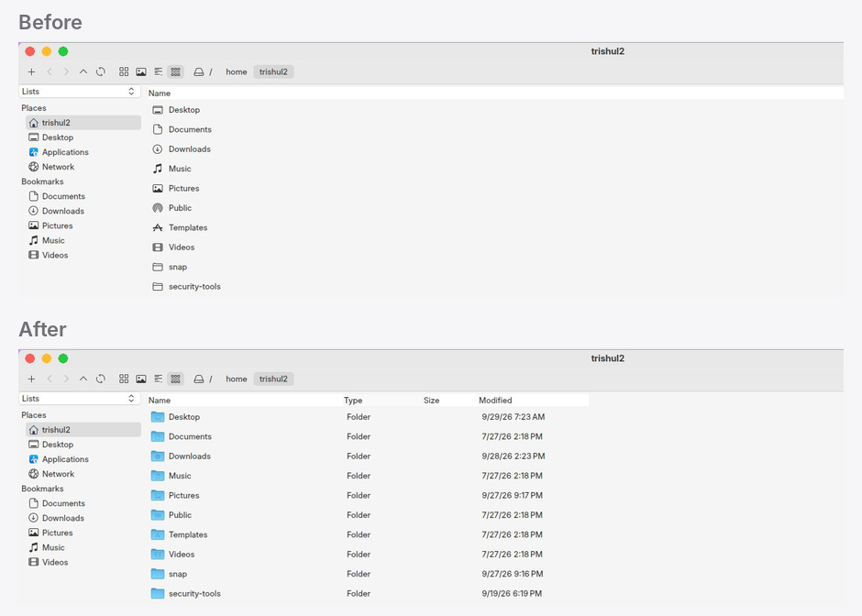The width and height of the screenshot is (862, 616).
Task: Click the drive root icon in Before window
Action: (x=199, y=72)
